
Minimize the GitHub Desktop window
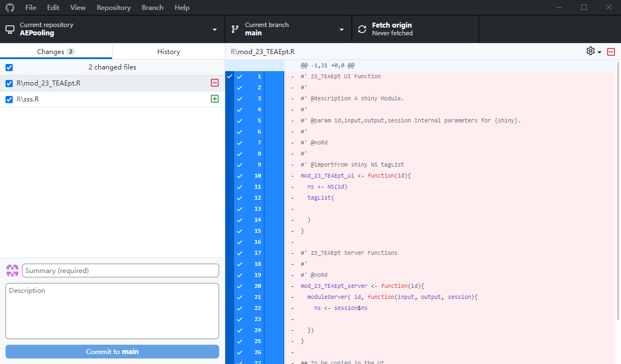(x=559, y=8)
